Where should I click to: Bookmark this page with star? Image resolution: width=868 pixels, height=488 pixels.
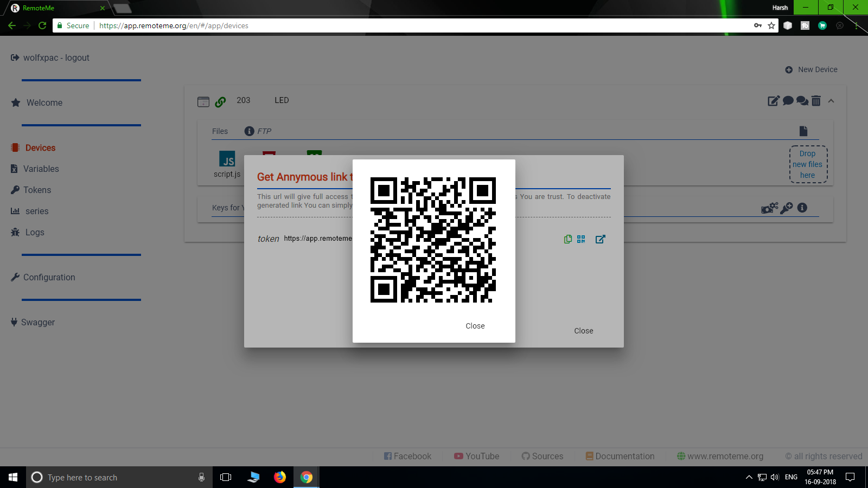coord(771,25)
